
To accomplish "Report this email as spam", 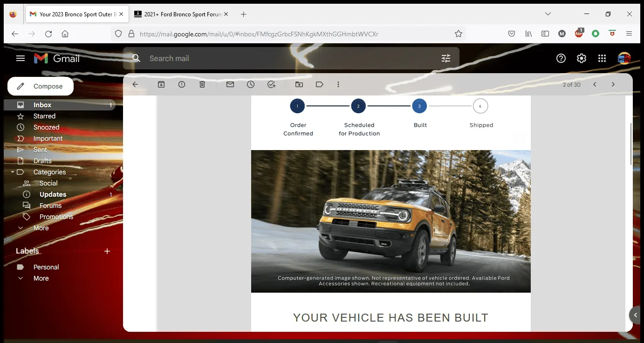I will [182, 84].
